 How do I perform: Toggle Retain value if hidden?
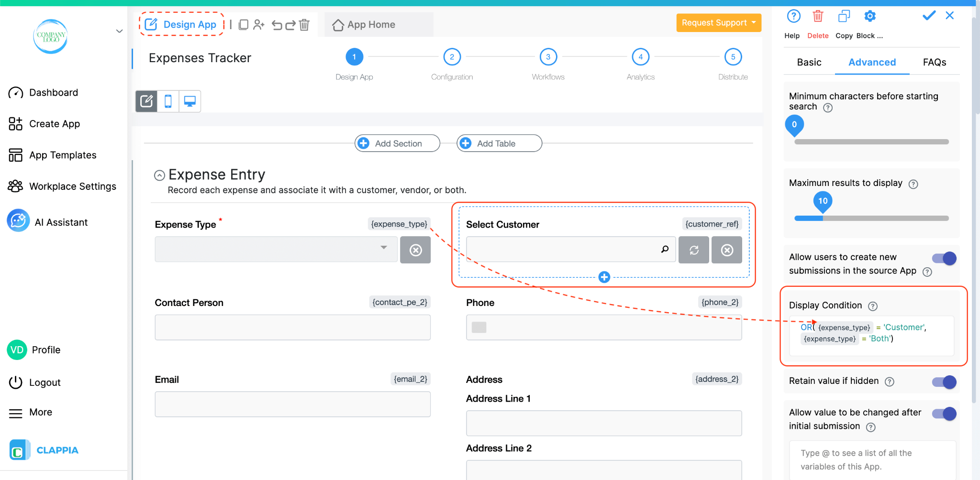[x=944, y=382]
